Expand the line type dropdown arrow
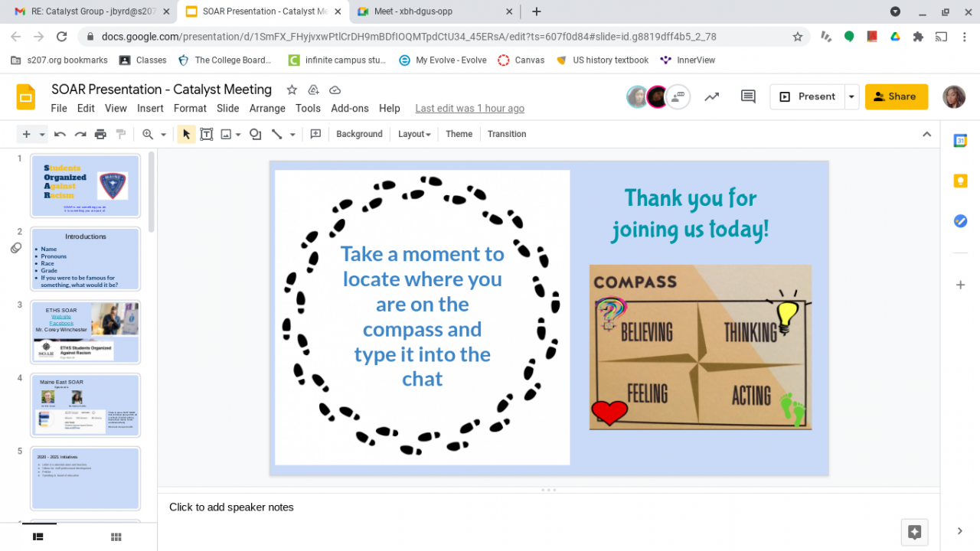 tap(292, 134)
